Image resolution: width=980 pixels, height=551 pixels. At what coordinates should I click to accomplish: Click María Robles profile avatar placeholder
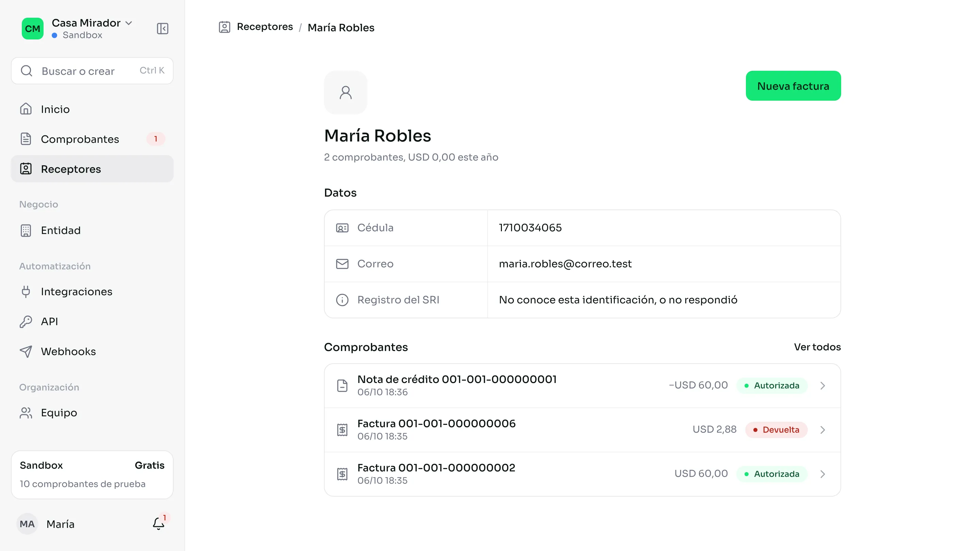pos(345,93)
